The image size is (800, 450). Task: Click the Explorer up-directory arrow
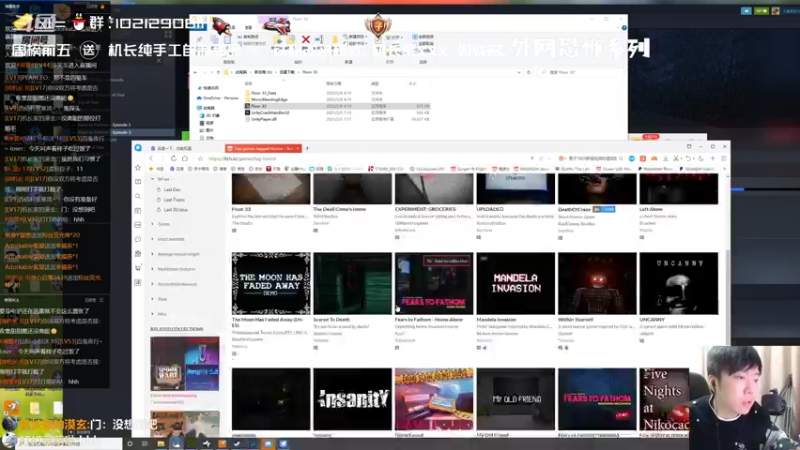[x=218, y=72]
